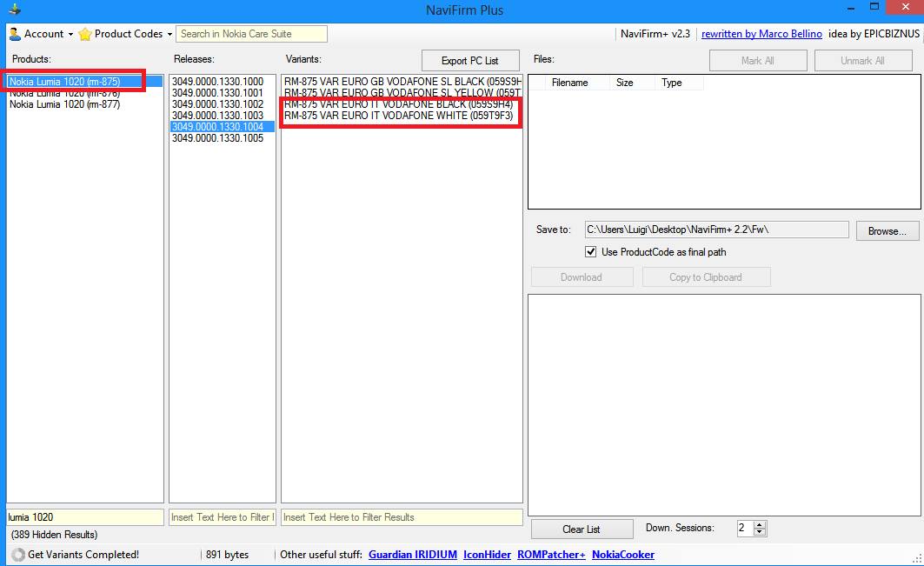Open the rewritten by Marco Bellino link

point(761,34)
